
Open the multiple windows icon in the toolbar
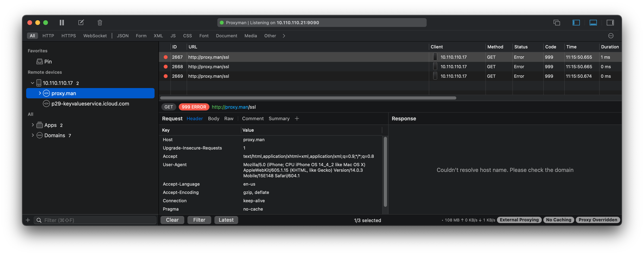[x=557, y=23]
